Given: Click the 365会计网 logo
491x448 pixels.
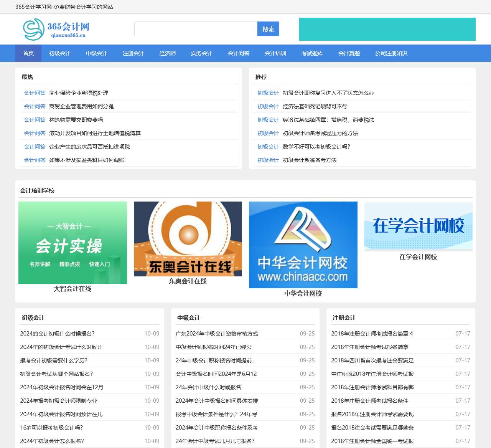Looking at the screenshot, I should tap(56, 30).
